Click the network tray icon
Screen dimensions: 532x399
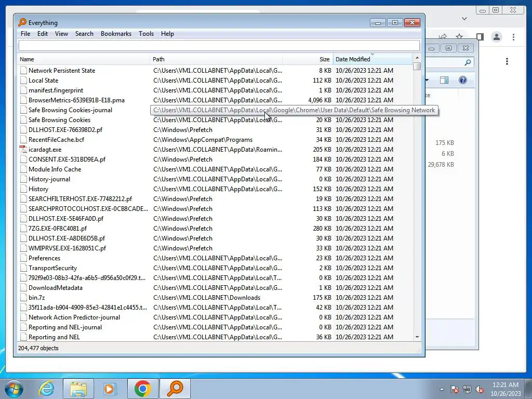(467, 389)
